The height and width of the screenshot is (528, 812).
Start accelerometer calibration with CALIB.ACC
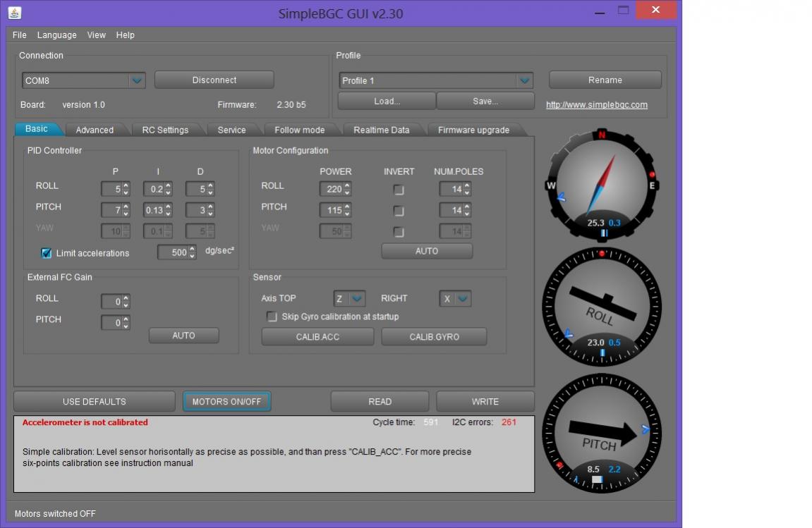pyautogui.click(x=317, y=337)
